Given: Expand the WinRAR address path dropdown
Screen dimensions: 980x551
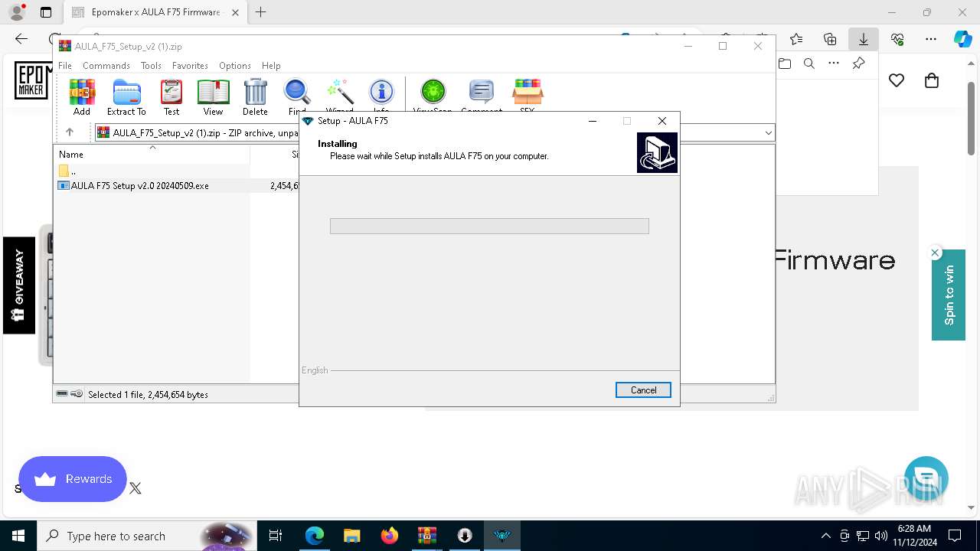Looking at the screenshot, I should click(x=768, y=133).
